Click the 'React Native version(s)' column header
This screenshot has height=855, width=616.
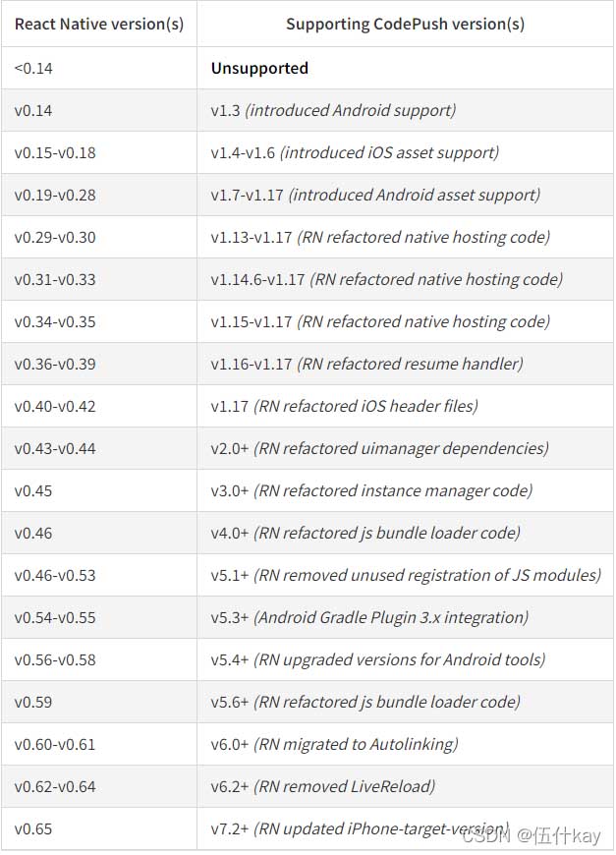click(x=98, y=24)
